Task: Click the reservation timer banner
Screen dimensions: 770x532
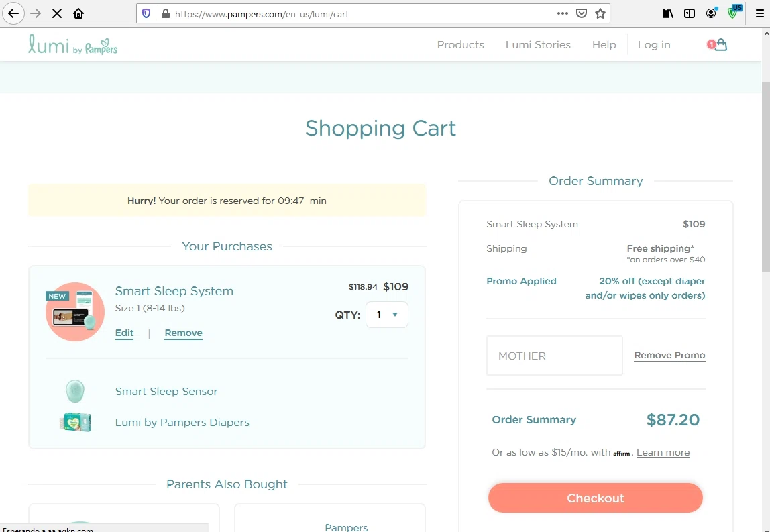Action: 227,201
